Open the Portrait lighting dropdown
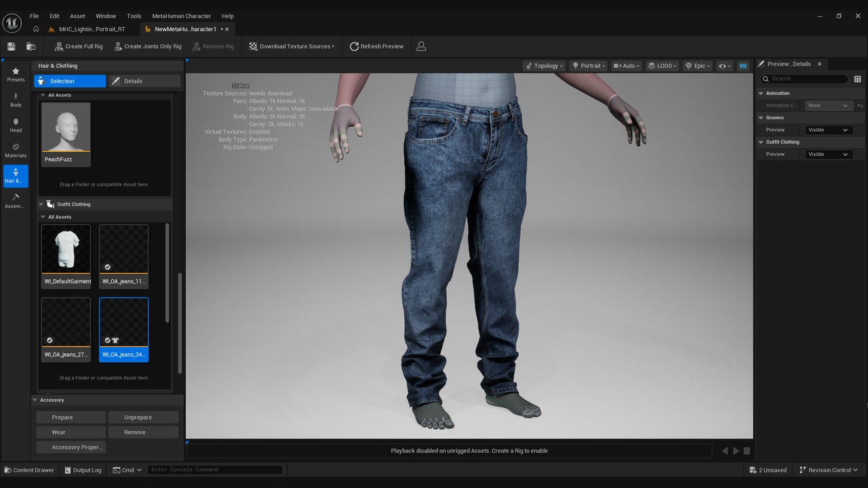 click(x=589, y=66)
